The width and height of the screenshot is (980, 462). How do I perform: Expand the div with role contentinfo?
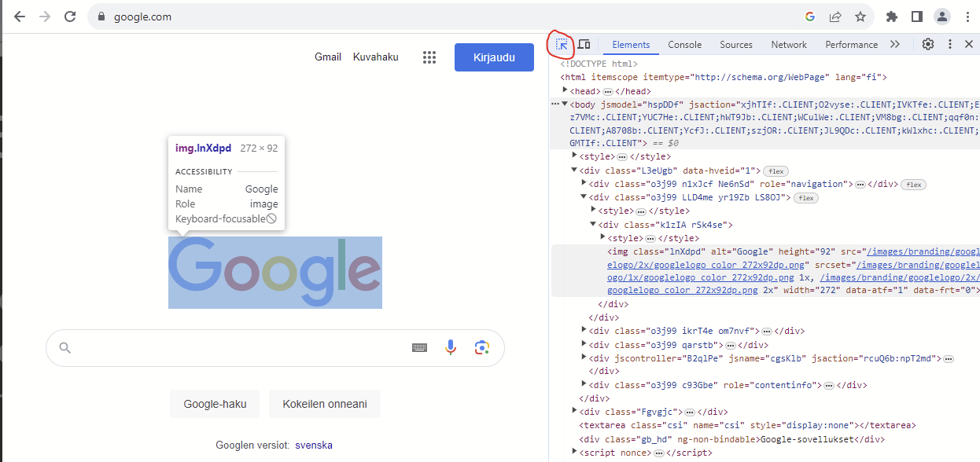coord(584,383)
